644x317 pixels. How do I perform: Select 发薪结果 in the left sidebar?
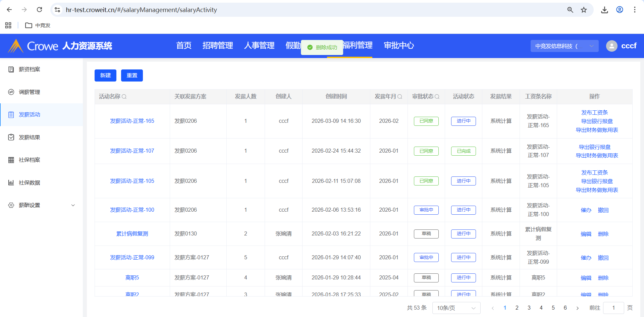30,137
